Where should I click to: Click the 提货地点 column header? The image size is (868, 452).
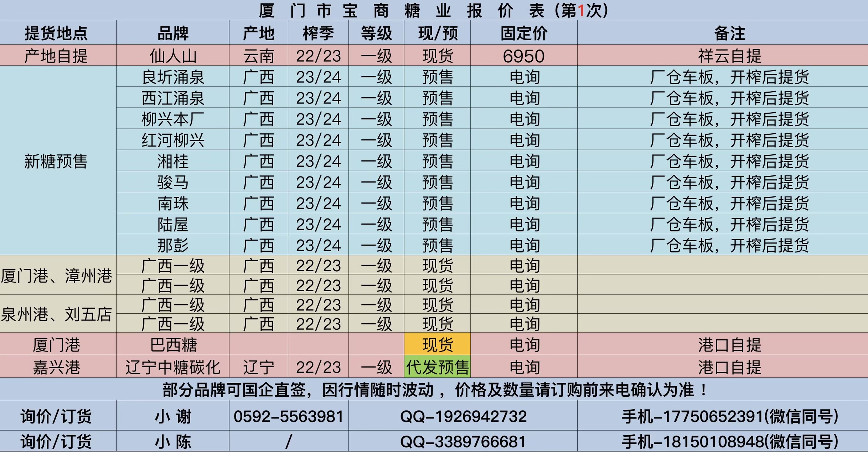[56, 33]
